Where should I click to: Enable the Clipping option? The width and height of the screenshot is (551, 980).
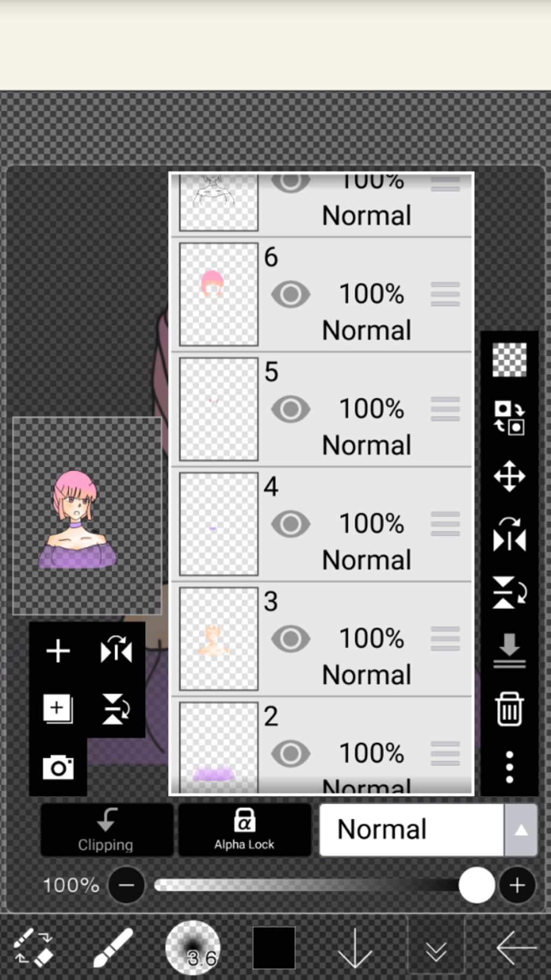[x=107, y=830]
